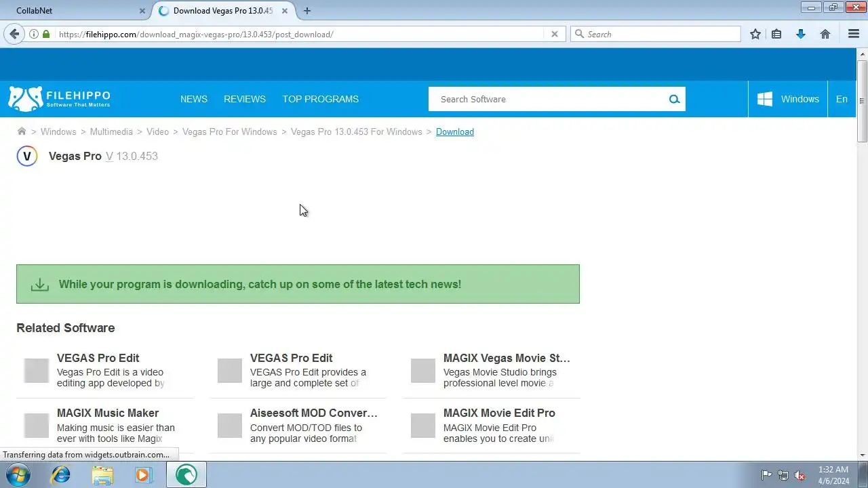The width and height of the screenshot is (868, 488).
Task: Click the page vertical scrollbar thumb
Action: coord(862,101)
